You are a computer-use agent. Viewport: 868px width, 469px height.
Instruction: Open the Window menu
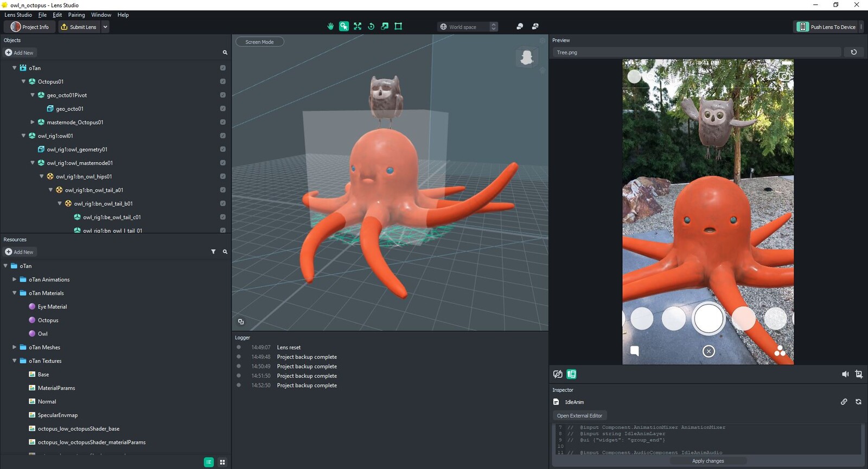(101, 15)
